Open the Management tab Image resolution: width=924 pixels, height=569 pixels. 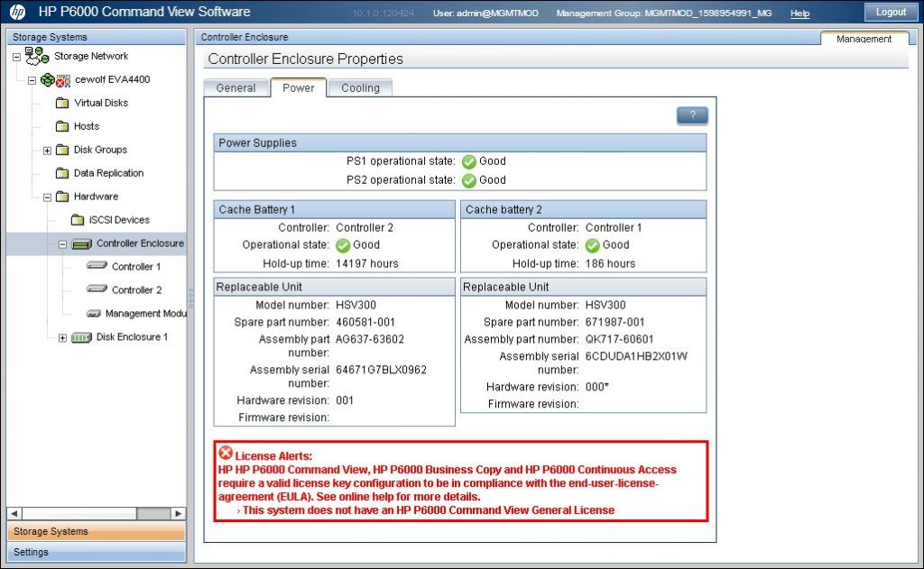(x=864, y=38)
